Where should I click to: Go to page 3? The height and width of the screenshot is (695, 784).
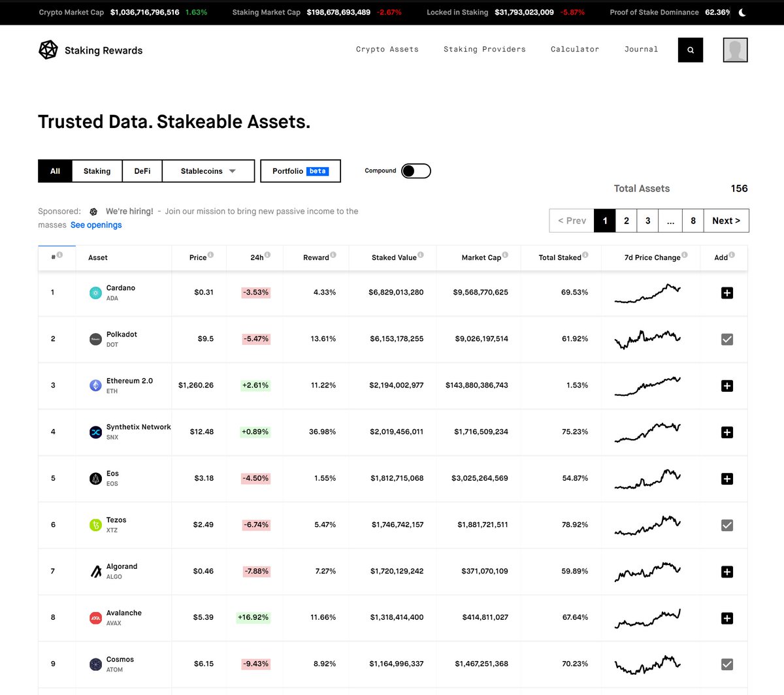click(x=648, y=221)
